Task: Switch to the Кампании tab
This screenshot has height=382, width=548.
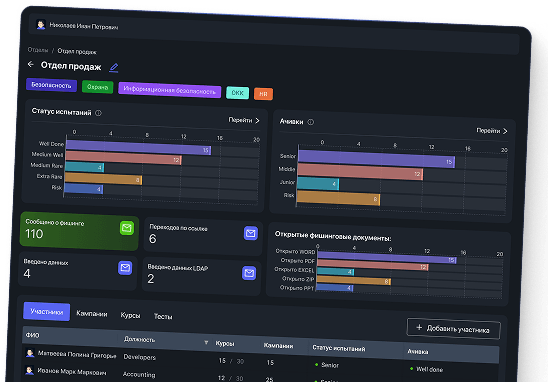Action: (x=92, y=314)
